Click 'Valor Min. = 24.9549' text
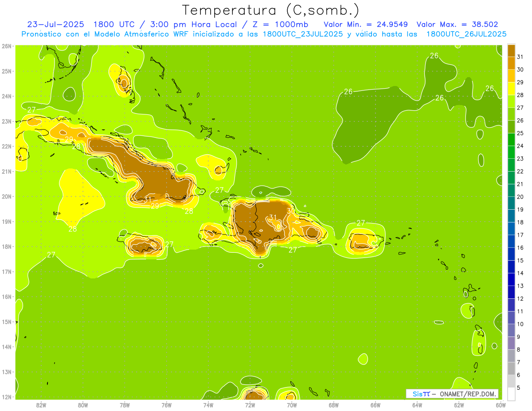532x411 pixels. (x=366, y=24)
